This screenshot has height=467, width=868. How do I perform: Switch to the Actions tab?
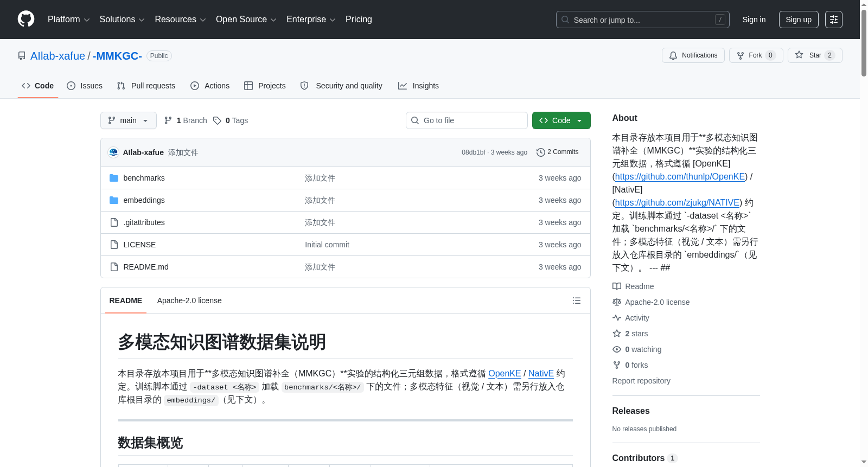(x=210, y=86)
